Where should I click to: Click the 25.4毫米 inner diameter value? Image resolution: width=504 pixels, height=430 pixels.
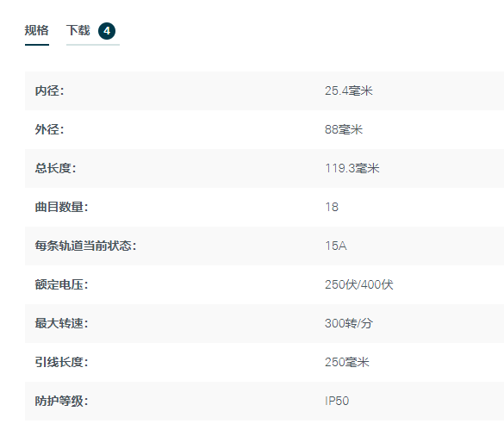pyautogui.click(x=348, y=90)
